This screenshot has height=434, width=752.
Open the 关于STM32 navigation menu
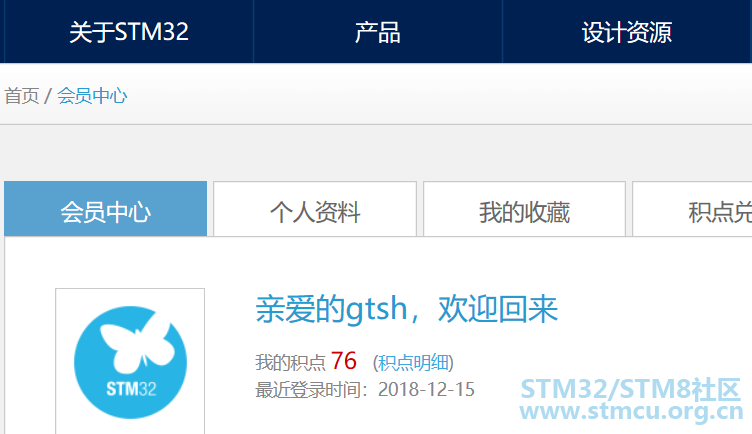[x=129, y=32]
